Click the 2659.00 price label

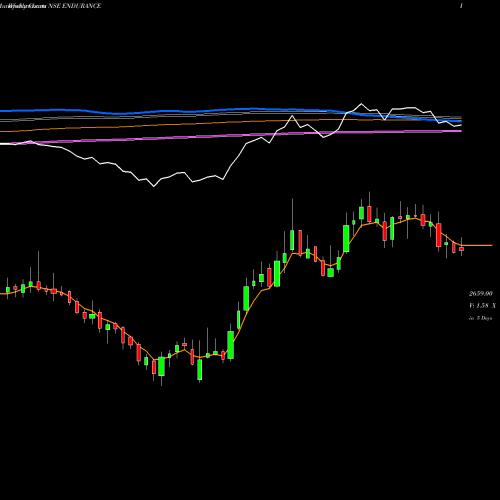(480, 293)
